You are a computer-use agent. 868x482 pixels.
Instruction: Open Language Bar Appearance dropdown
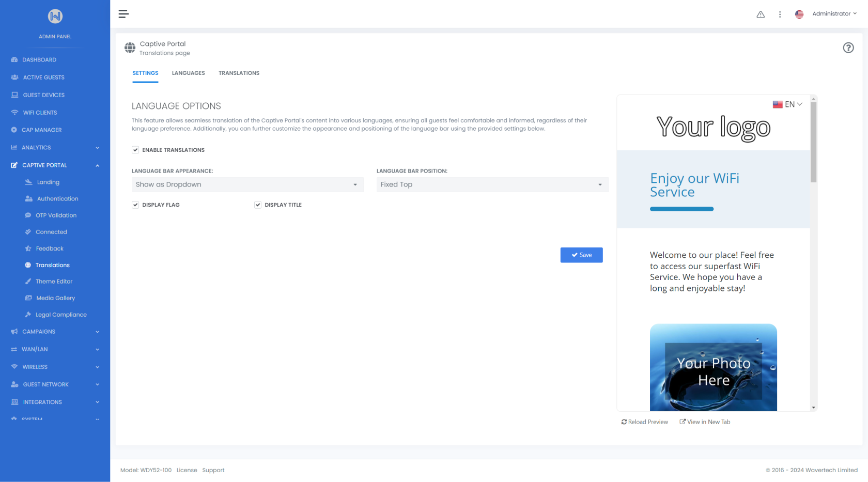tap(247, 185)
